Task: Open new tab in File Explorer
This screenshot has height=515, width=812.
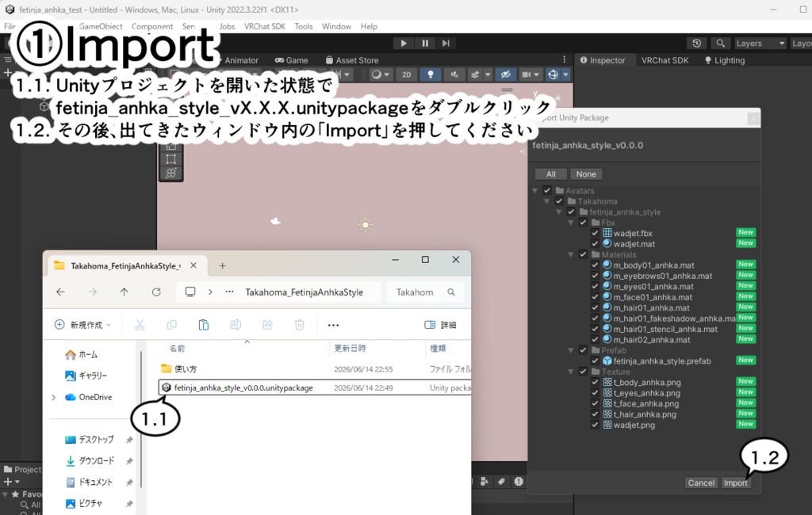Action: pyautogui.click(x=222, y=265)
